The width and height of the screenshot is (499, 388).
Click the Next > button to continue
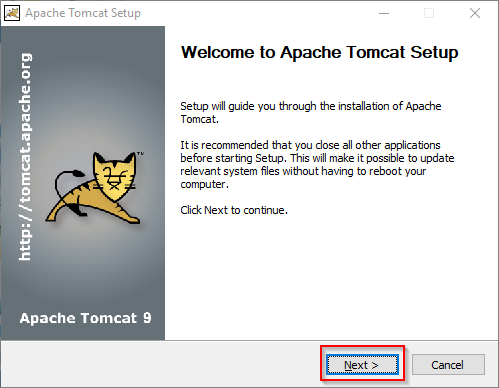point(362,365)
